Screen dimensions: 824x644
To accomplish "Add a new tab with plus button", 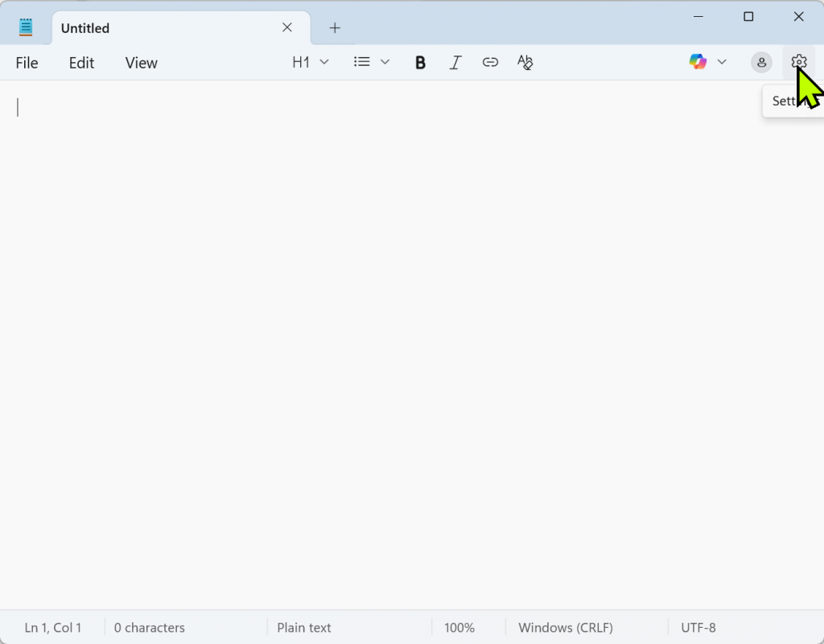I will click(336, 28).
